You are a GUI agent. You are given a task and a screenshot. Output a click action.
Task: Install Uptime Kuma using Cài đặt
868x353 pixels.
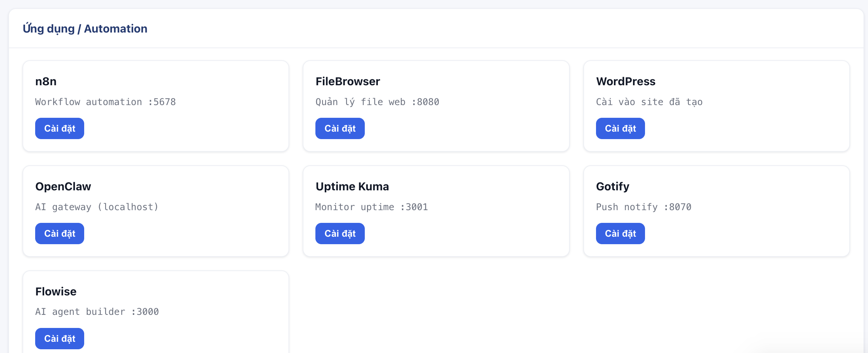[340, 233]
